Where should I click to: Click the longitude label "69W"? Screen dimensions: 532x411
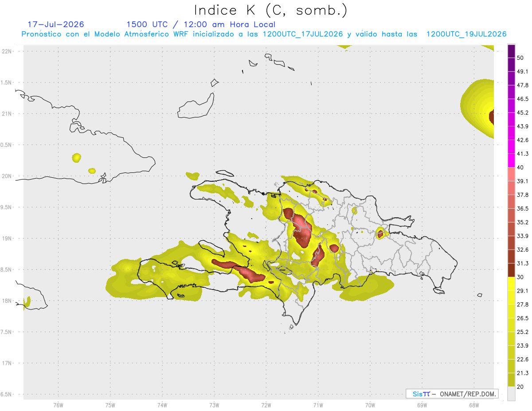pyautogui.click(x=422, y=405)
